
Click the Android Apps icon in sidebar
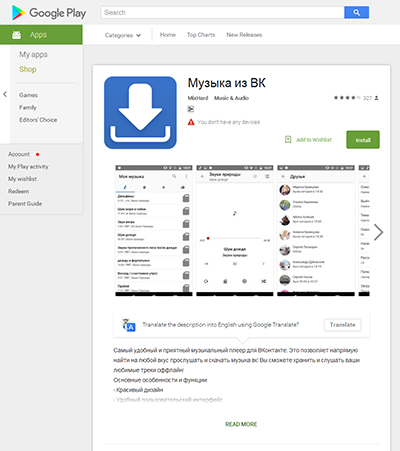[x=16, y=35]
